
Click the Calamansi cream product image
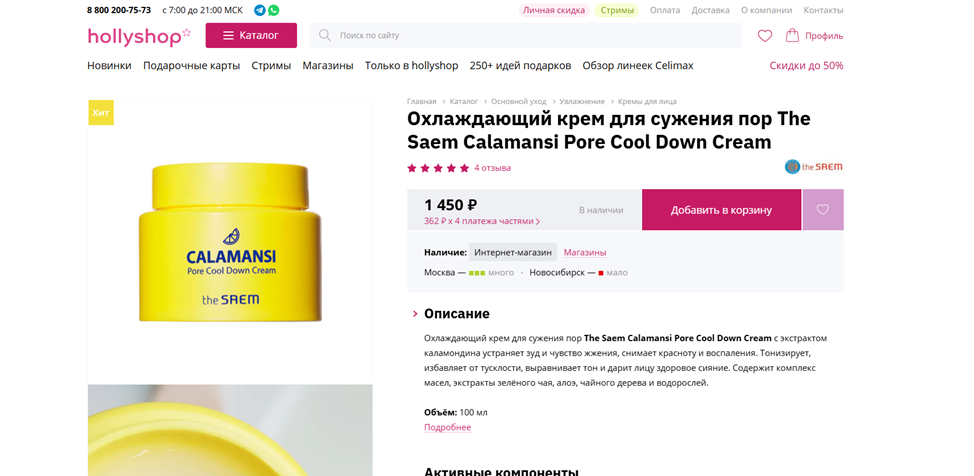[230, 242]
